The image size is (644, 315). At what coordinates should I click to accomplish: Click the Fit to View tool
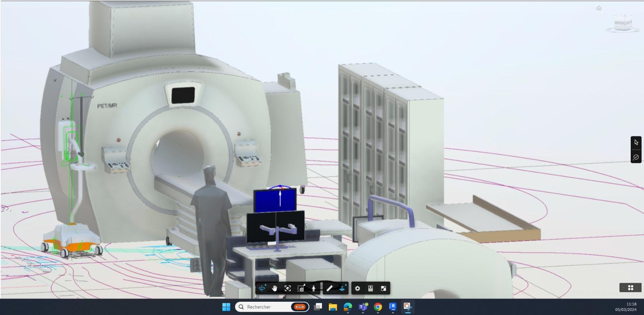(x=287, y=288)
